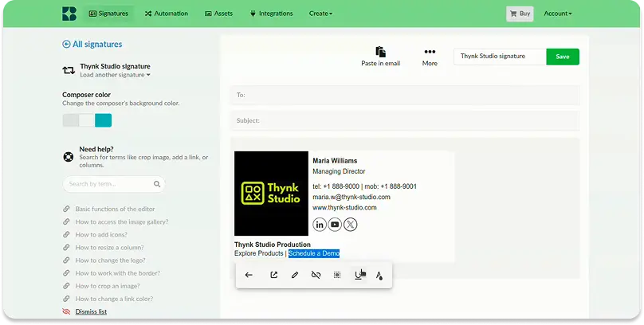
Task: Open the Automation tab
Action: coord(167,14)
